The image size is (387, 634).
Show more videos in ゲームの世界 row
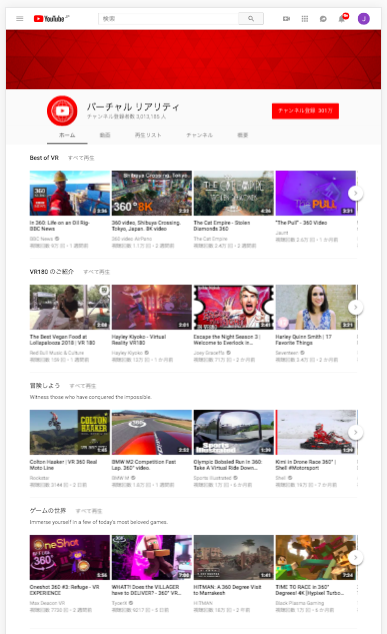[355, 558]
